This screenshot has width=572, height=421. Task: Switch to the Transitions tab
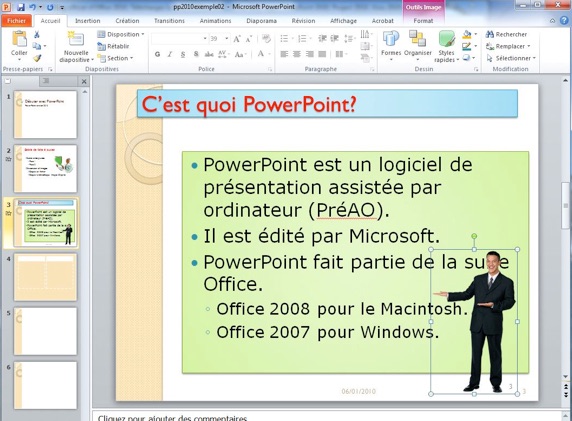(x=169, y=21)
